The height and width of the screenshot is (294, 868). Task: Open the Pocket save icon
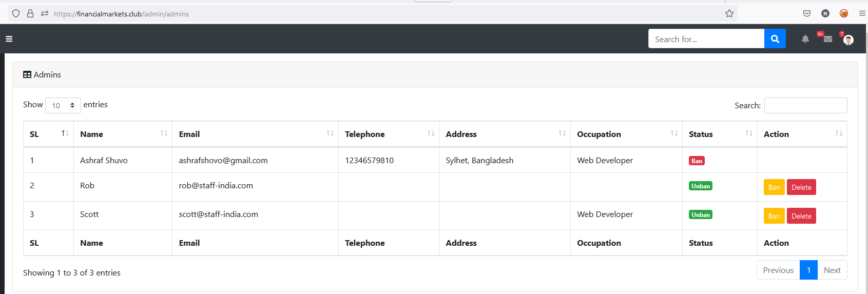pos(806,14)
